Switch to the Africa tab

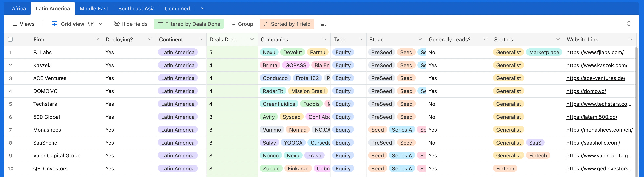click(x=19, y=9)
